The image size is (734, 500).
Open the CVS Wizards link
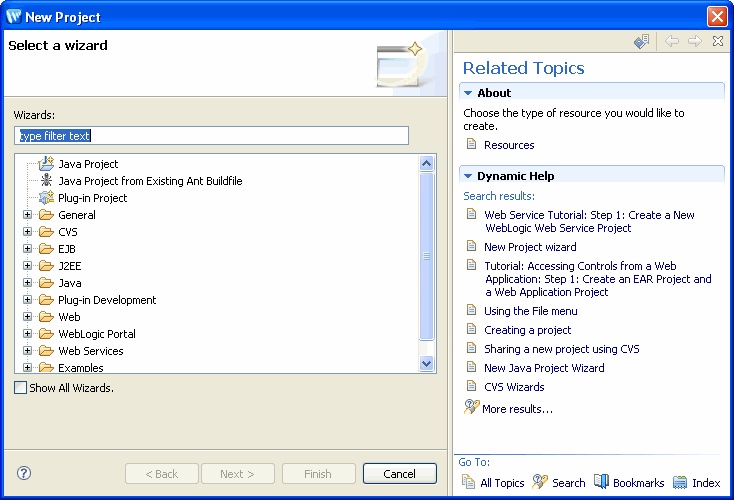tap(514, 387)
